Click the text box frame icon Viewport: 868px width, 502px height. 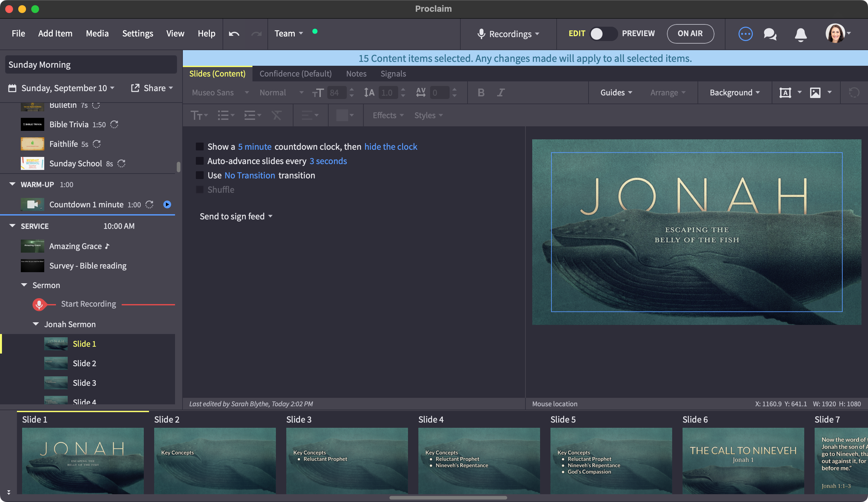[785, 92]
